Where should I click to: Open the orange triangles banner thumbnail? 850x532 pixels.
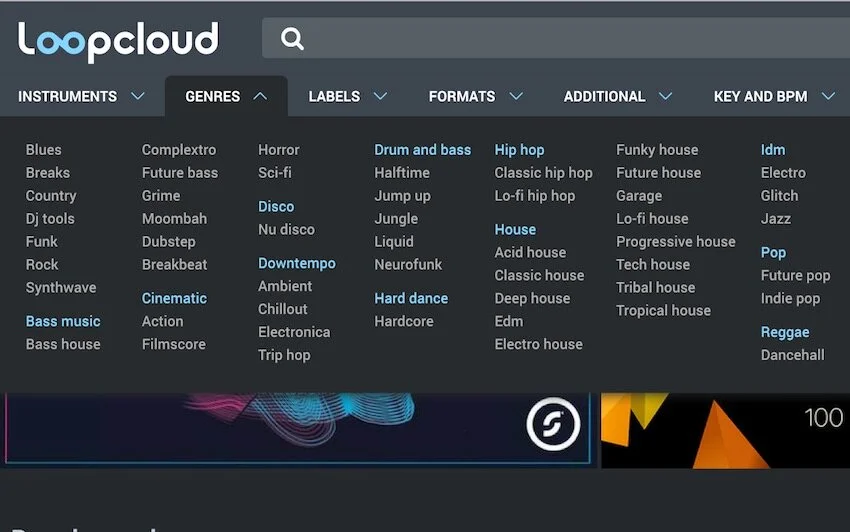[x=725, y=431]
